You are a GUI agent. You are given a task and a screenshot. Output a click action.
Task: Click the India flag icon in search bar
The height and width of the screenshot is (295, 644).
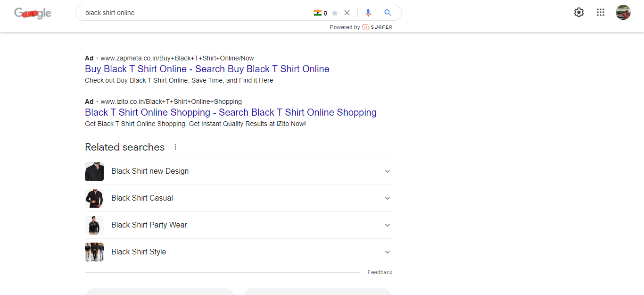click(x=317, y=13)
